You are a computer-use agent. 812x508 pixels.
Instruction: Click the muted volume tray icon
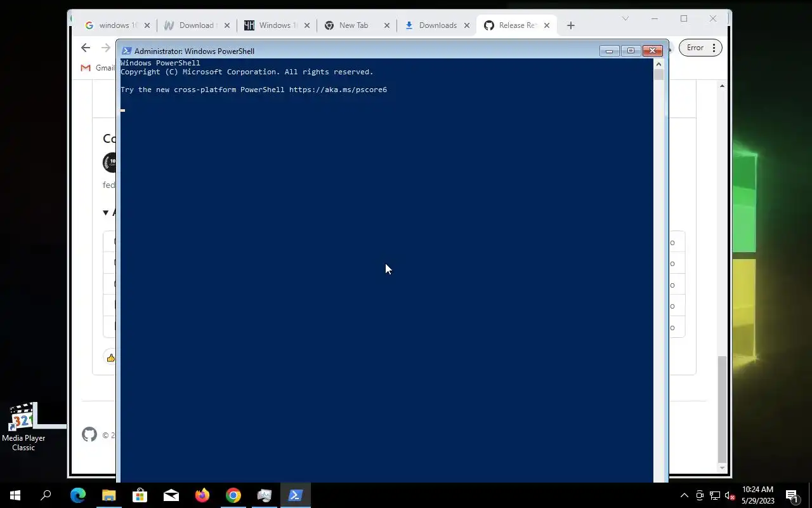pos(730,495)
